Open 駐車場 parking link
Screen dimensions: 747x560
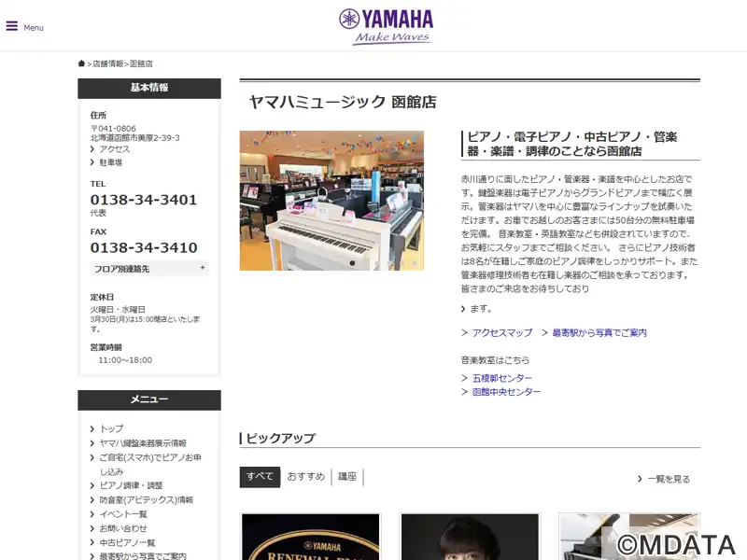click(x=110, y=162)
